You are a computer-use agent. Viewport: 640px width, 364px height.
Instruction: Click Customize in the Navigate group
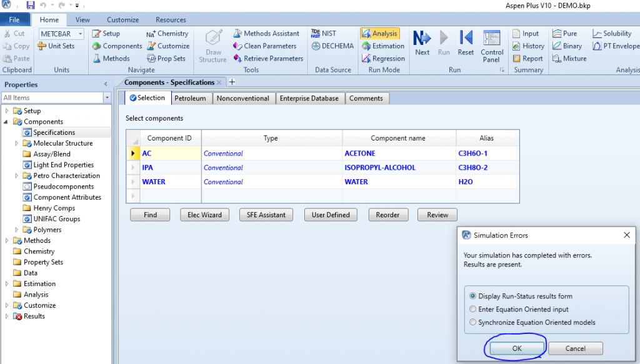click(168, 46)
